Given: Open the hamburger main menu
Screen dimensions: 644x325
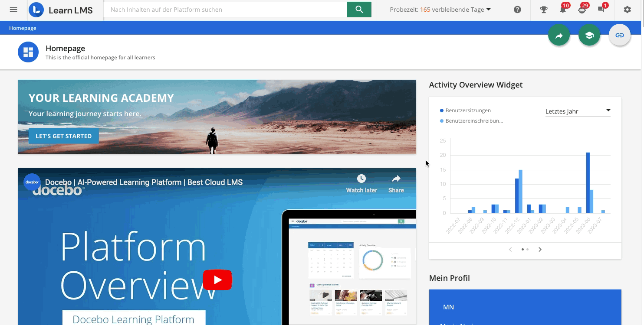Looking at the screenshot, I should [13, 10].
